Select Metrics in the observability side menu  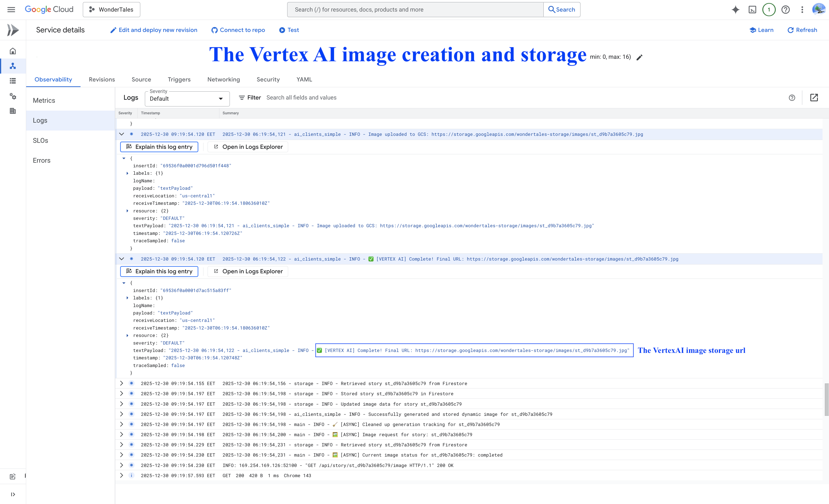pyautogui.click(x=44, y=101)
